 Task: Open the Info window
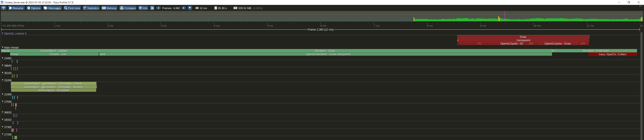click(143, 8)
